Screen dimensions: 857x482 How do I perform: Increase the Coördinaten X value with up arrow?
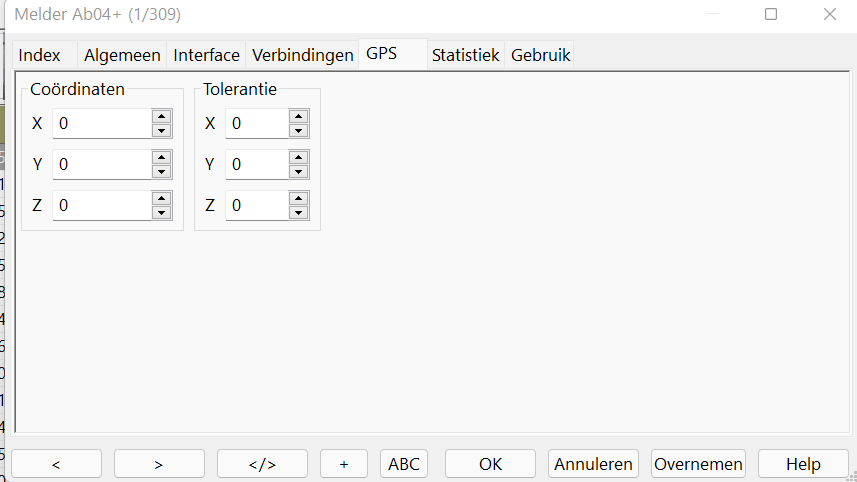[x=161, y=116]
